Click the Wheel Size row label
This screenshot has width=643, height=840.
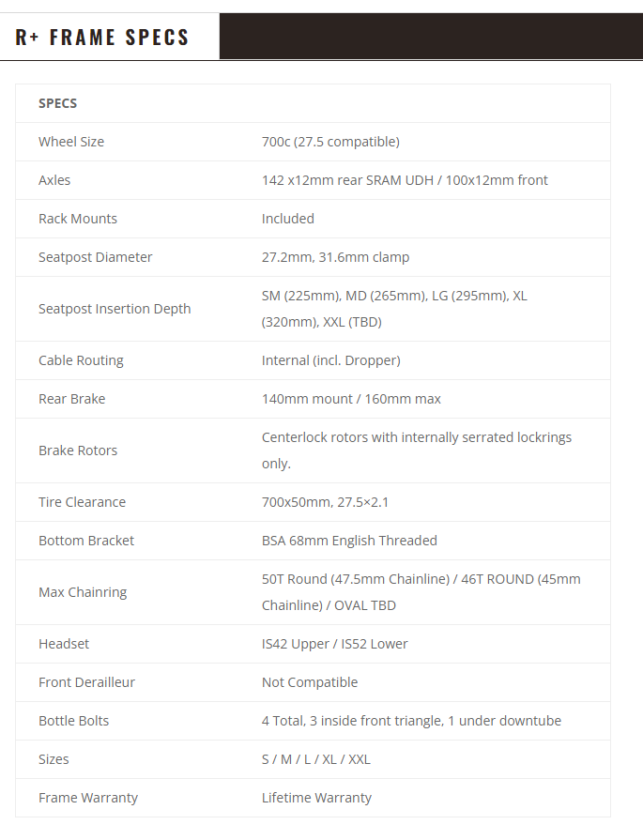click(x=71, y=142)
